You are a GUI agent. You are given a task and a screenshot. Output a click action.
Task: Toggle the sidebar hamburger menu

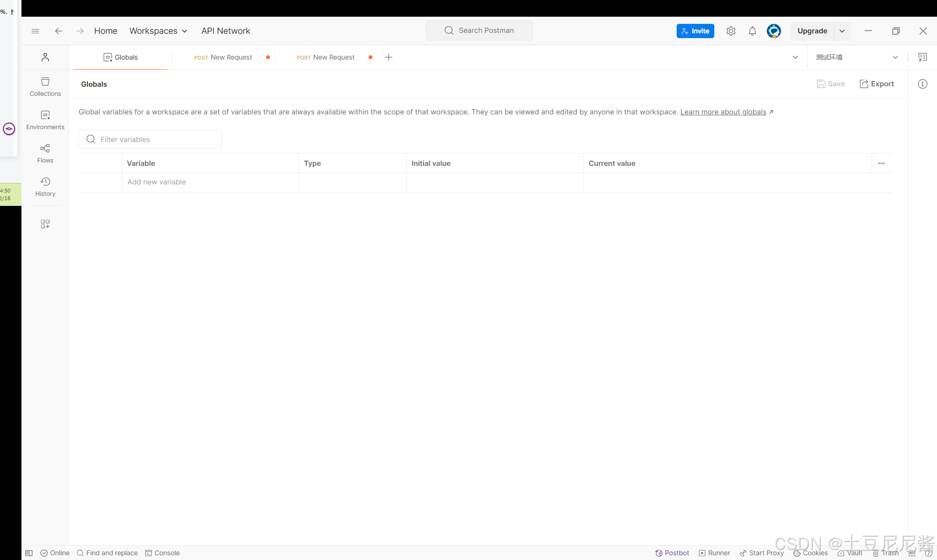point(35,31)
